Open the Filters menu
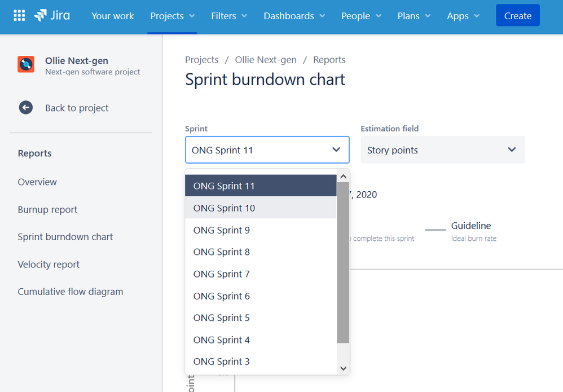 (229, 16)
